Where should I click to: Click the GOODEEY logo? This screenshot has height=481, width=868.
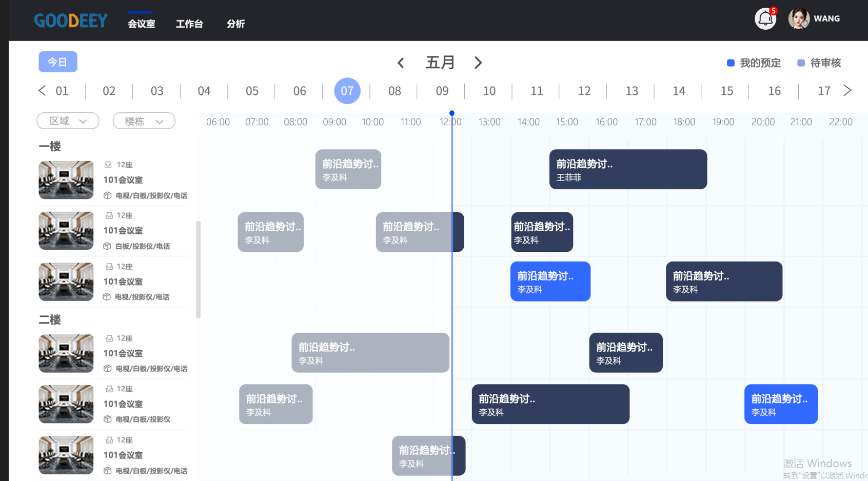click(x=70, y=20)
